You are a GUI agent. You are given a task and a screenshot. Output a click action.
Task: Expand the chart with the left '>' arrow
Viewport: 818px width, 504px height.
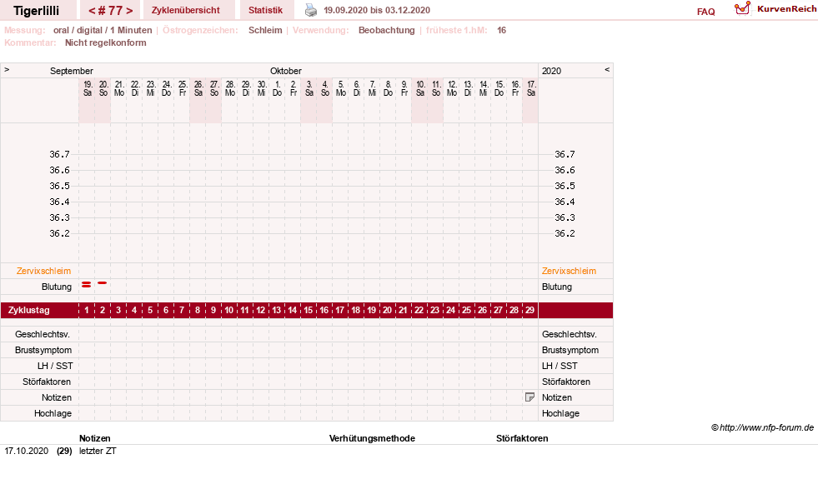point(7,69)
